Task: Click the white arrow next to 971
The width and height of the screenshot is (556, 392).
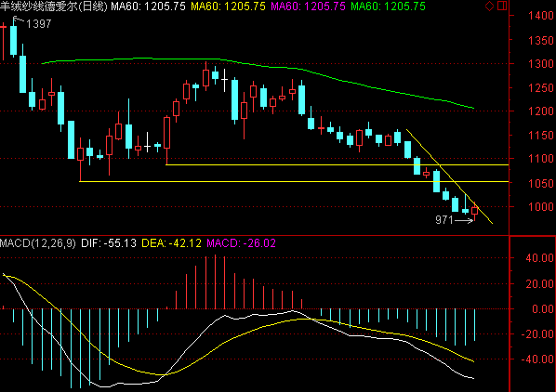Action: click(464, 220)
